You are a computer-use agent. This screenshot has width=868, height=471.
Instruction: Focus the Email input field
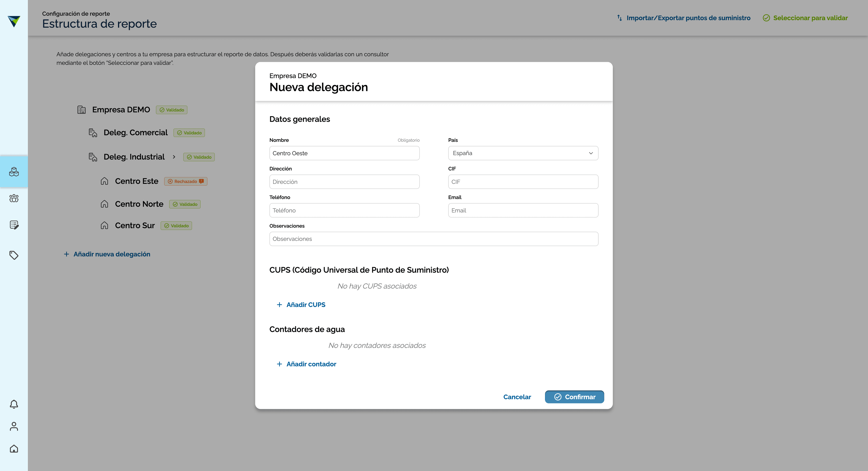[x=523, y=210]
